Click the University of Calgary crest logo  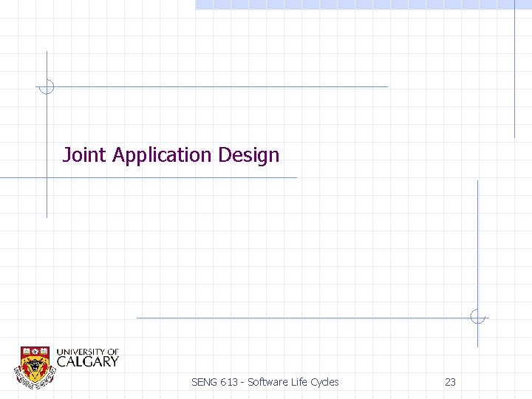tap(35, 367)
